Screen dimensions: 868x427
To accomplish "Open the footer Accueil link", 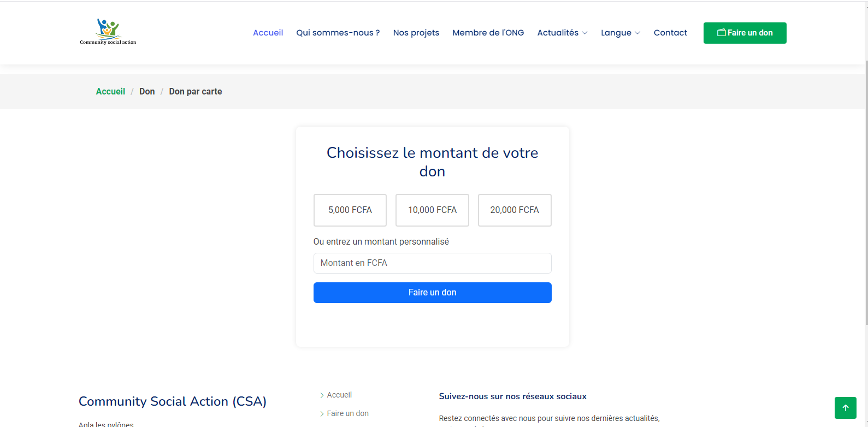I will point(339,395).
